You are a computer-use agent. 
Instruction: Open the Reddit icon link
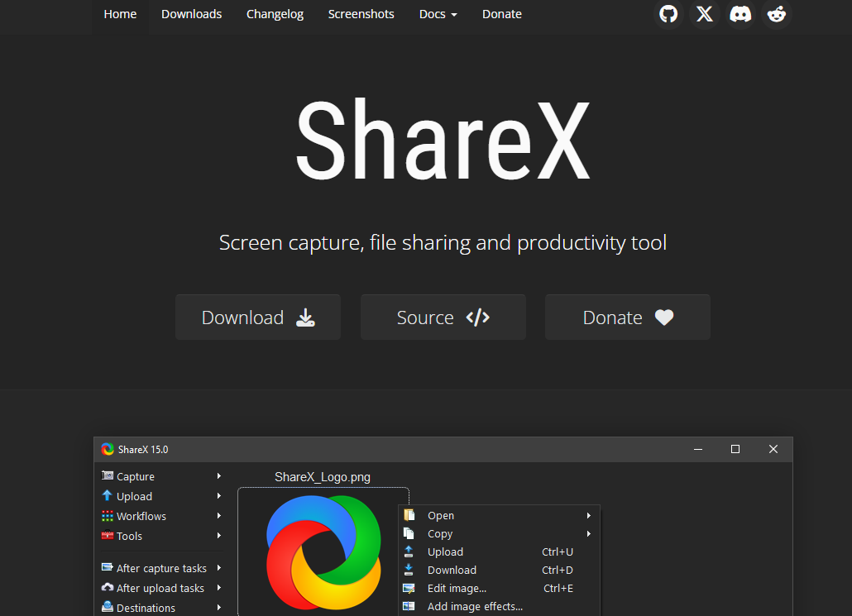coord(777,13)
